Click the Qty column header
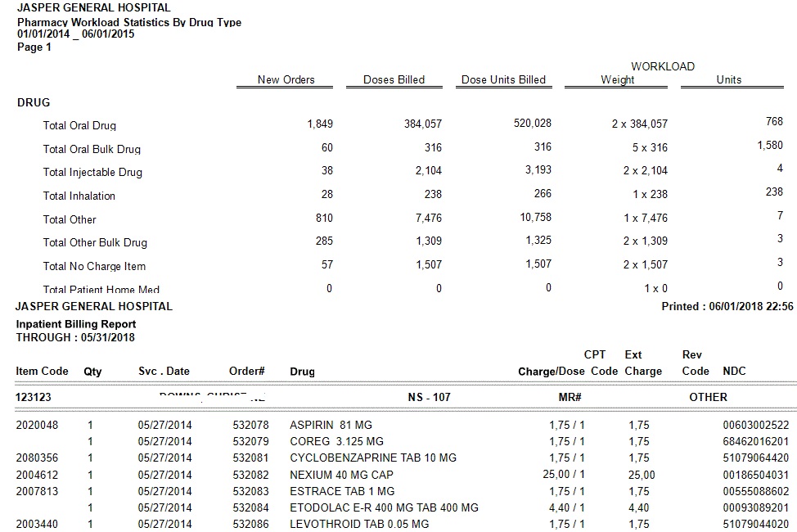Image resolution: width=797 pixels, height=532 pixels. (92, 372)
